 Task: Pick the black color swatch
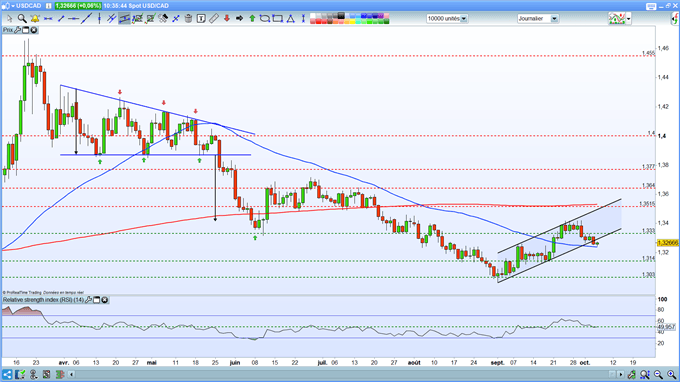click(x=341, y=16)
